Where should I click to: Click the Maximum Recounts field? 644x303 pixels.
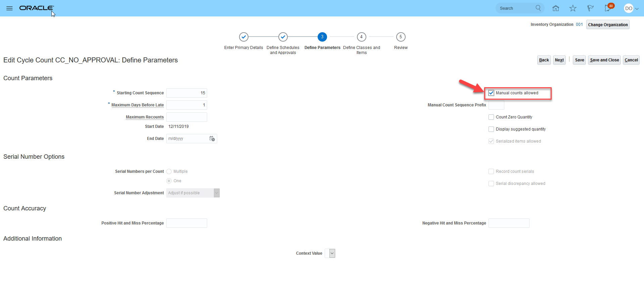(187, 117)
